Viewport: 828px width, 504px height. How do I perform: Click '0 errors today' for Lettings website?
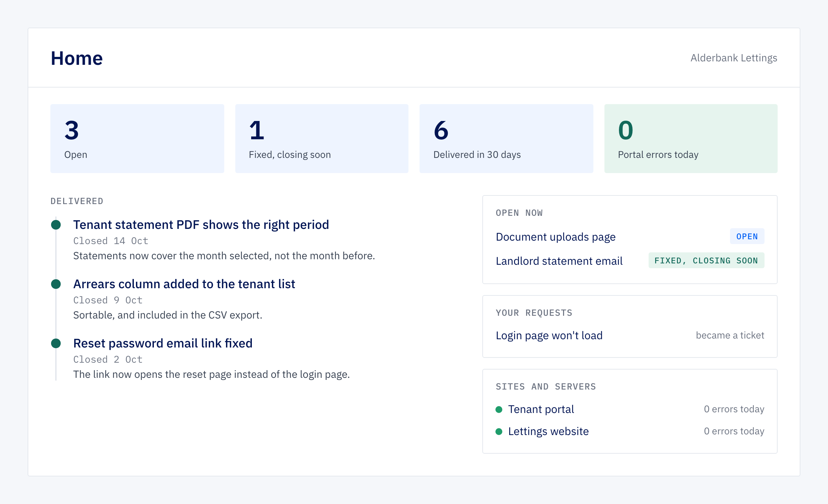pos(734,431)
